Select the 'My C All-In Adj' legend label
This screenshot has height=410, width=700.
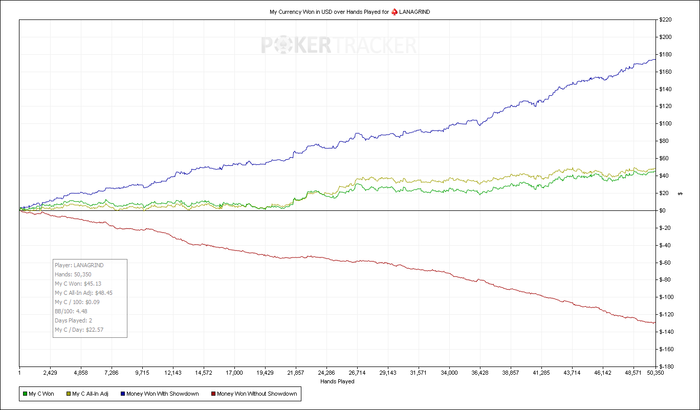click(x=90, y=394)
